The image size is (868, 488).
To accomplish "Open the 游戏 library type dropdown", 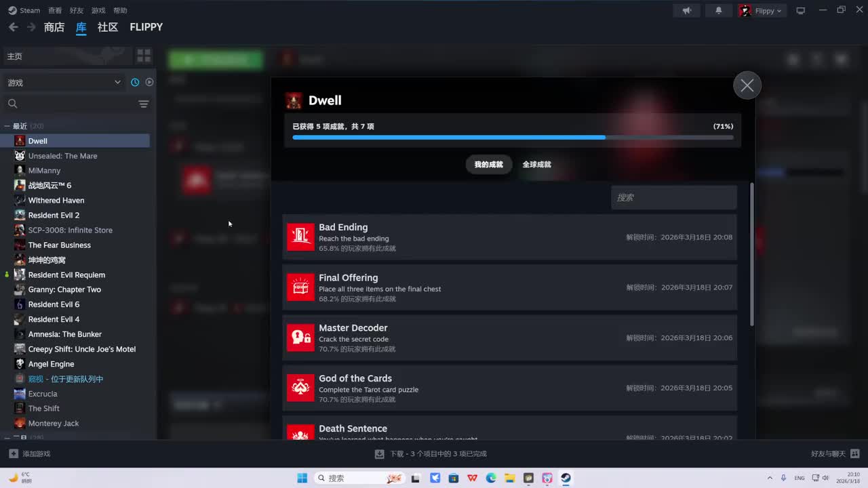I will point(64,82).
